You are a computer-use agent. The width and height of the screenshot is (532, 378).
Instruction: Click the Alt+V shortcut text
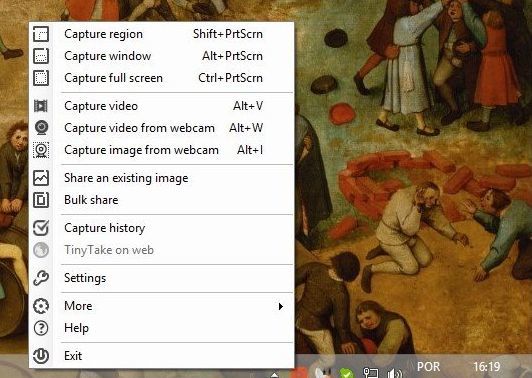click(248, 106)
